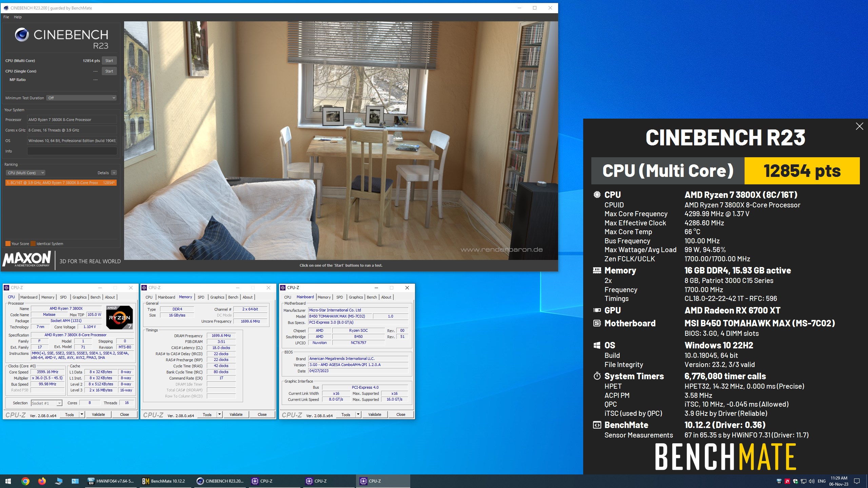Screen dimensions: 868x488
Task: Click into the Info text field
Action: (x=72, y=151)
